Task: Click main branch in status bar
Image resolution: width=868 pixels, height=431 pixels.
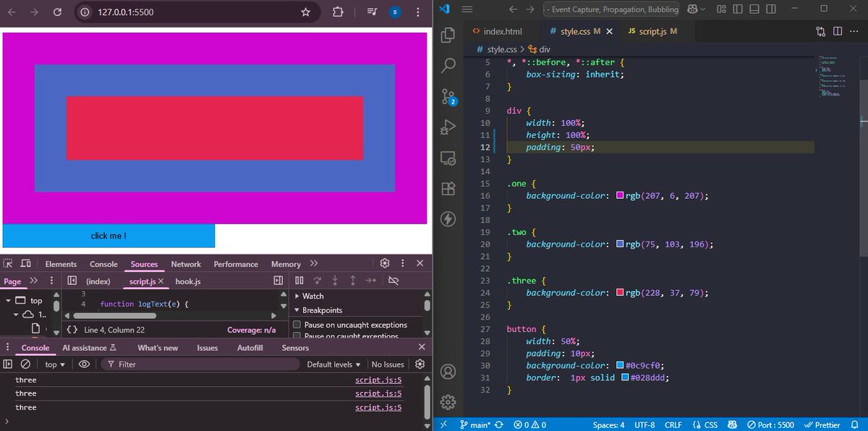Action: (475, 424)
